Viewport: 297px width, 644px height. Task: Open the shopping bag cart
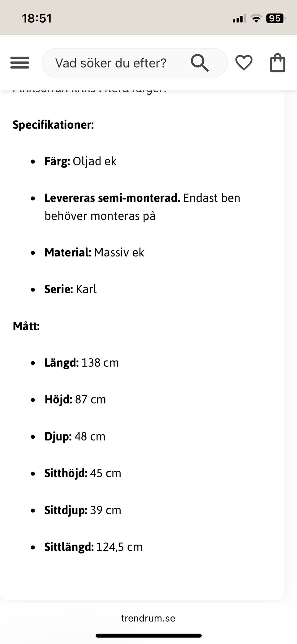click(x=277, y=63)
